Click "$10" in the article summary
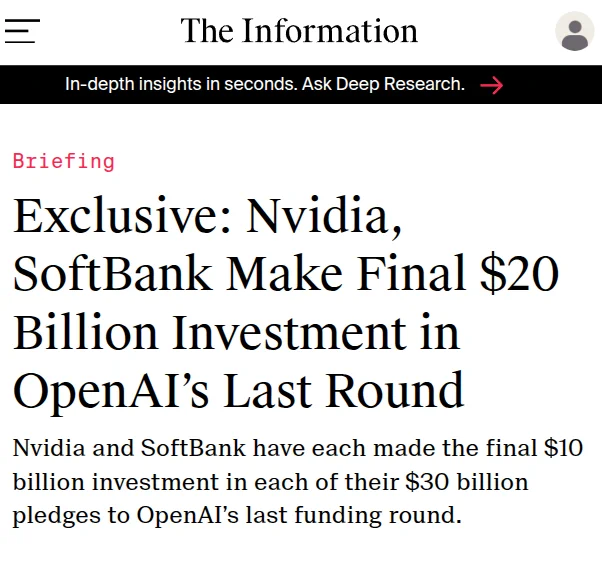 pyautogui.click(x=564, y=448)
